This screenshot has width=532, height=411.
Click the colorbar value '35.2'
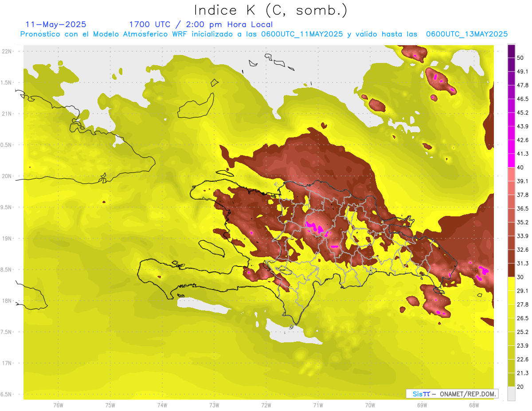[x=523, y=222]
